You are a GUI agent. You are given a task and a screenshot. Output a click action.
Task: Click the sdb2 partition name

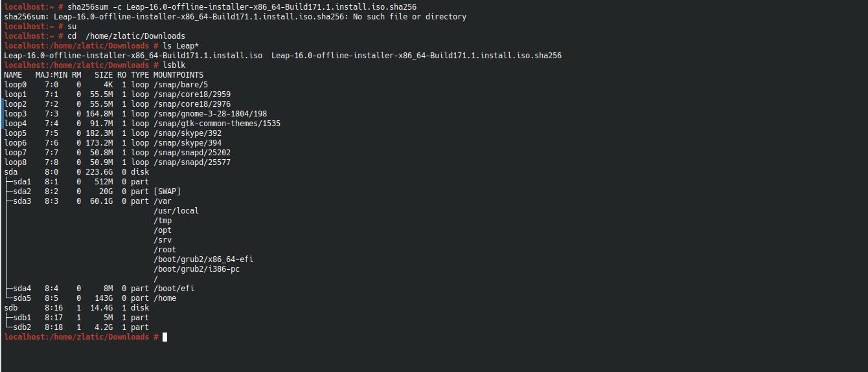click(22, 327)
